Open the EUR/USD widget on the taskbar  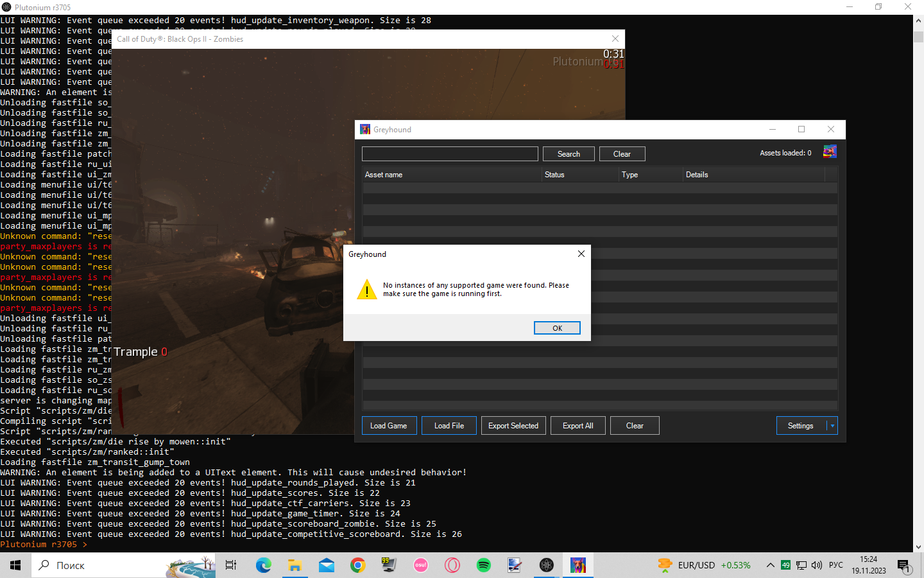tap(704, 565)
